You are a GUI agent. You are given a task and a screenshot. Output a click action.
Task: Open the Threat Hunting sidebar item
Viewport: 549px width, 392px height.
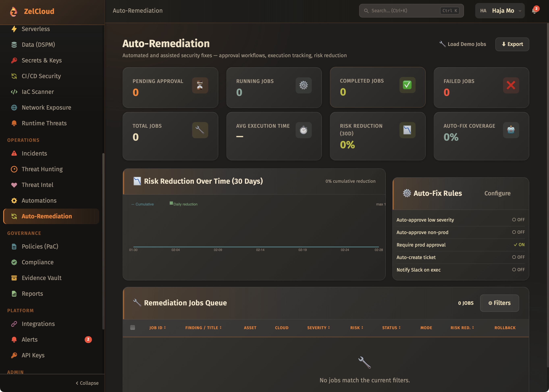point(42,169)
